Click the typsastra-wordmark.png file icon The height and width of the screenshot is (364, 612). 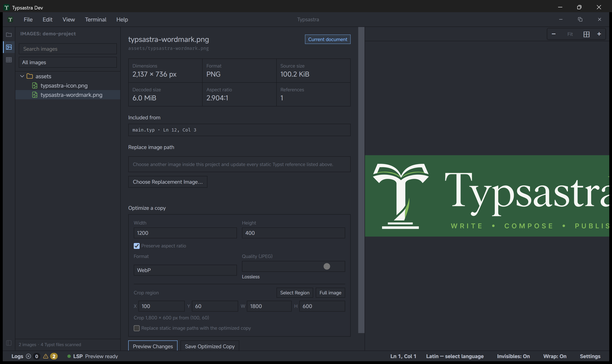coord(35,95)
